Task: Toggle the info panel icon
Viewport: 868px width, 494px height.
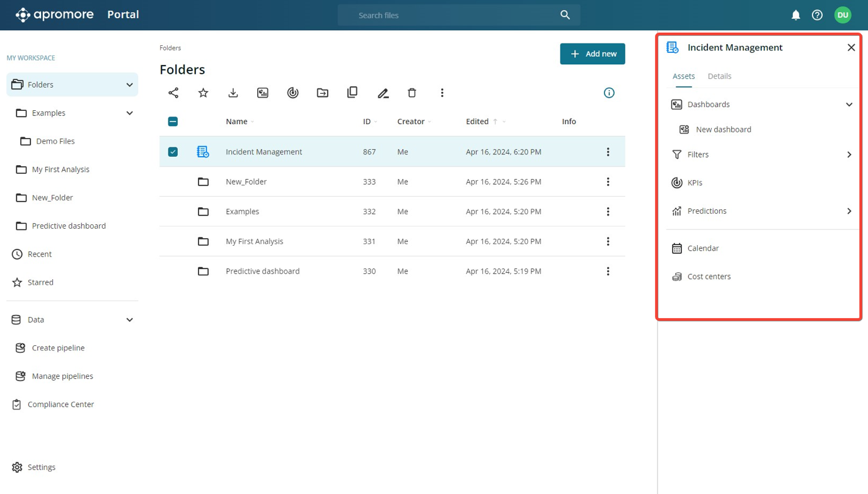Action: click(609, 93)
